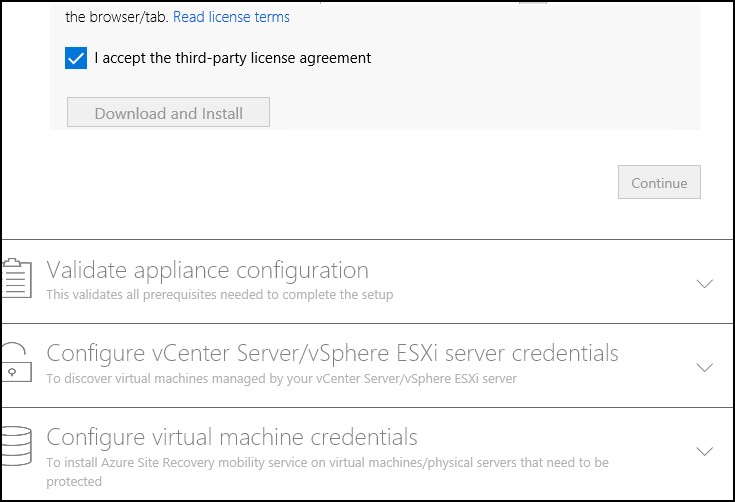Expand Validate appliance configuration chevron
The image size is (735, 502).
click(705, 284)
